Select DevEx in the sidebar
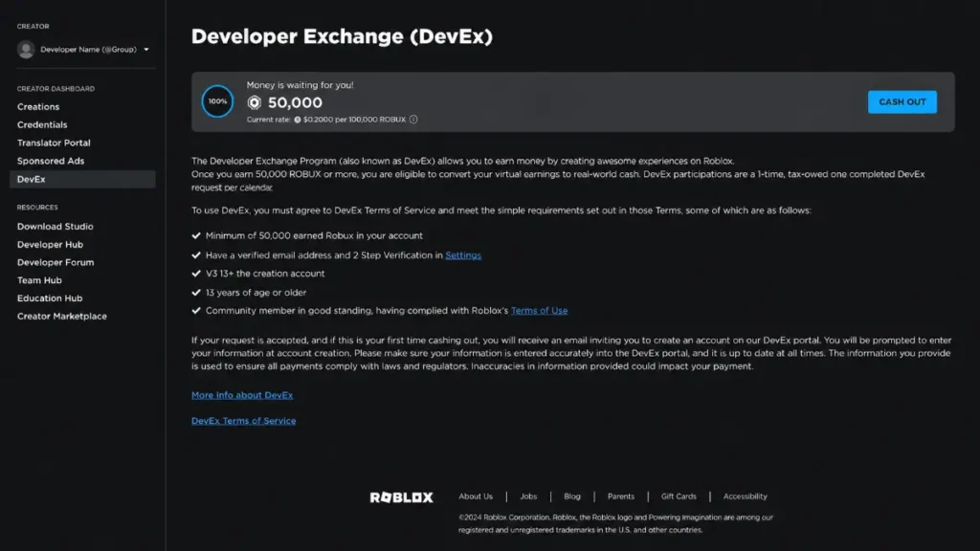This screenshot has width=980, height=551. (x=82, y=179)
